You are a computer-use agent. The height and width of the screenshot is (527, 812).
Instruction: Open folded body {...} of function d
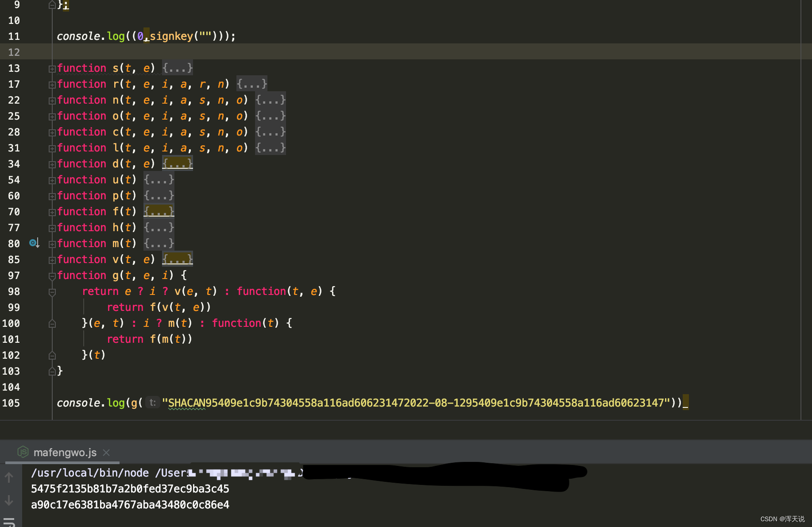point(177,164)
